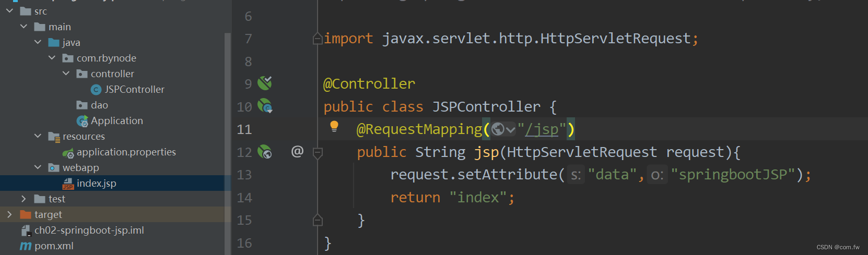Click the webapp web folder icon

(54, 167)
